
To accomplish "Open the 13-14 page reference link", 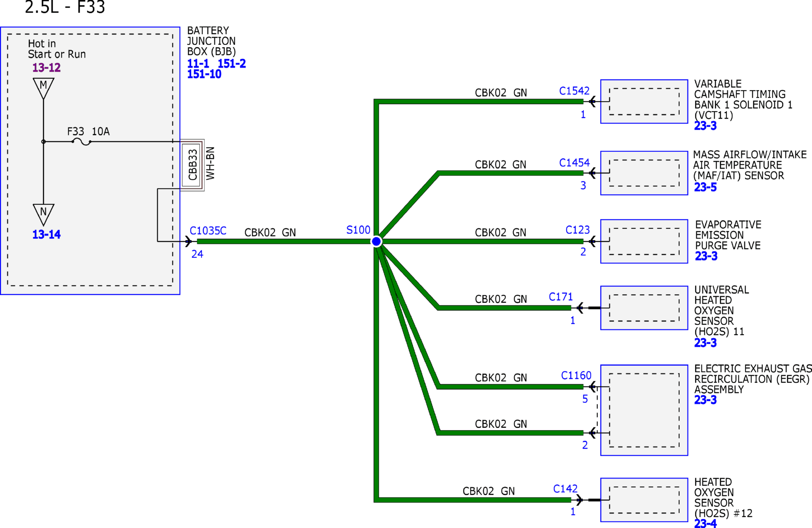I will coord(46,234).
